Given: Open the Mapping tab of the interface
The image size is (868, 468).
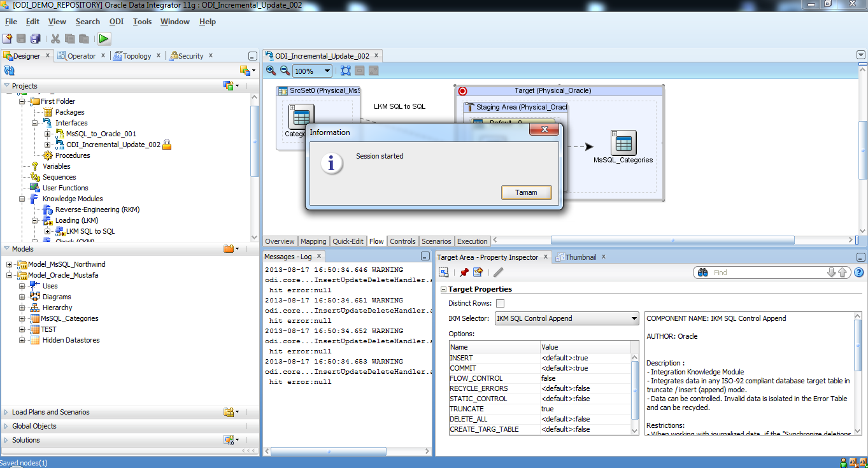Looking at the screenshot, I should click(313, 241).
